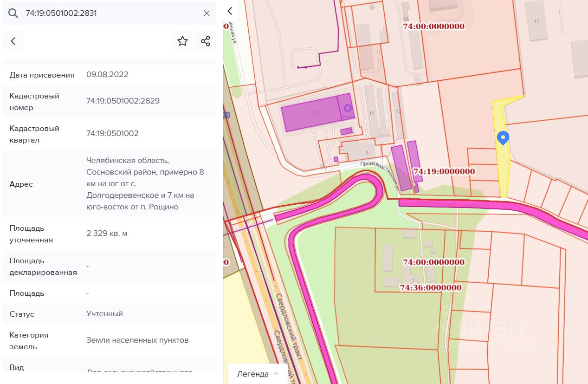Screen dimensions: 588x384
Task: Add parcel to favorites with star
Action: tap(182, 41)
